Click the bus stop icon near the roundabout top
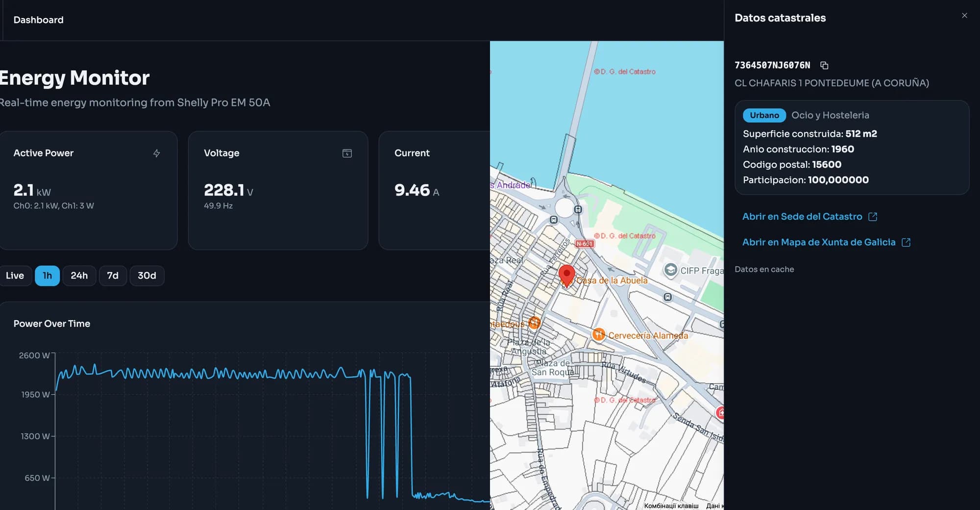The width and height of the screenshot is (980, 510). (578, 209)
